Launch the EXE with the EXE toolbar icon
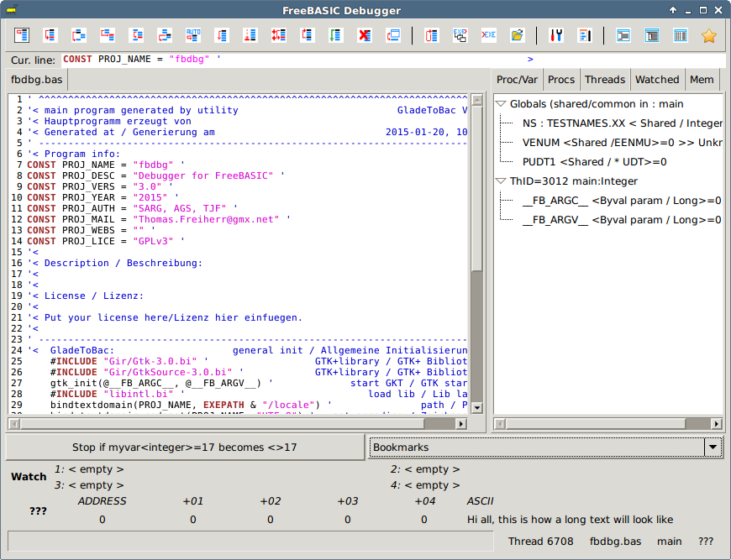The height and width of the screenshot is (560, 731). (461, 35)
